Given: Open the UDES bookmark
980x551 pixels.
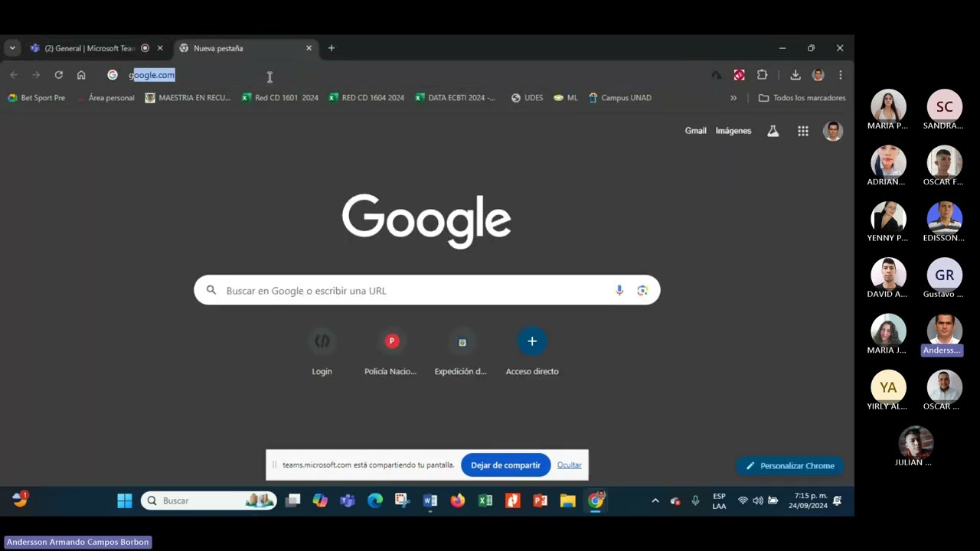Looking at the screenshot, I should [x=527, y=98].
